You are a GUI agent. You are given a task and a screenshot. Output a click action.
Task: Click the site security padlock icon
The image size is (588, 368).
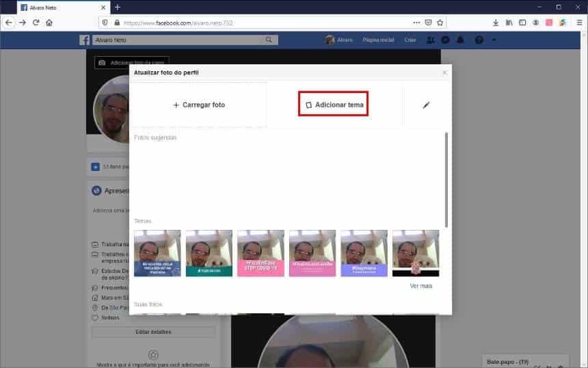tap(117, 23)
